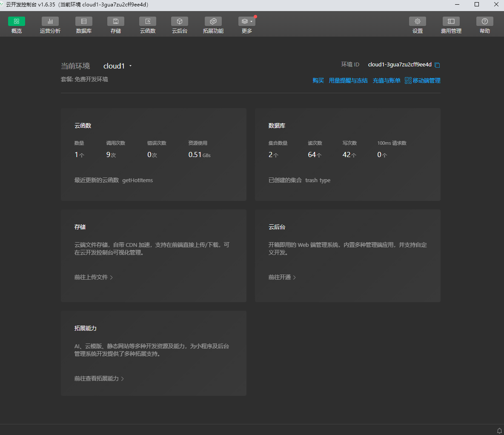This screenshot has width=504, height=435.
Task: Click the 云函数 card title
Action: pyautogui.click(x=83, y=126)
